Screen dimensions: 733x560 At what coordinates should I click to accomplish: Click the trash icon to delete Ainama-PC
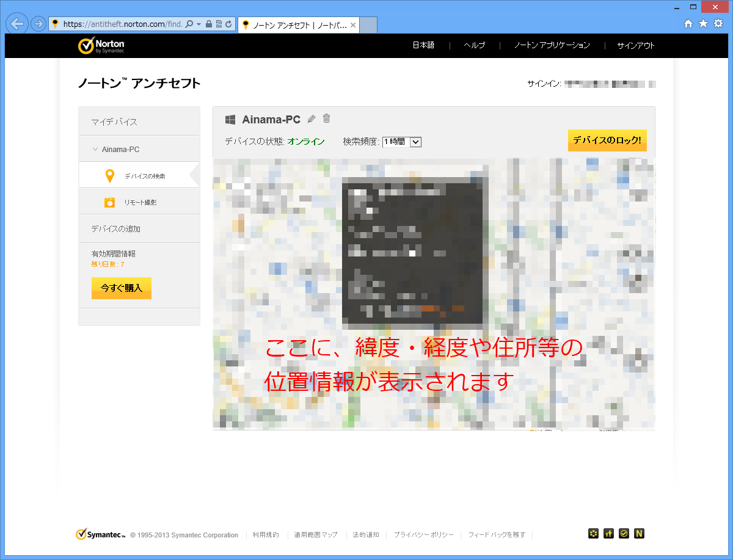[x=327, y=118]
